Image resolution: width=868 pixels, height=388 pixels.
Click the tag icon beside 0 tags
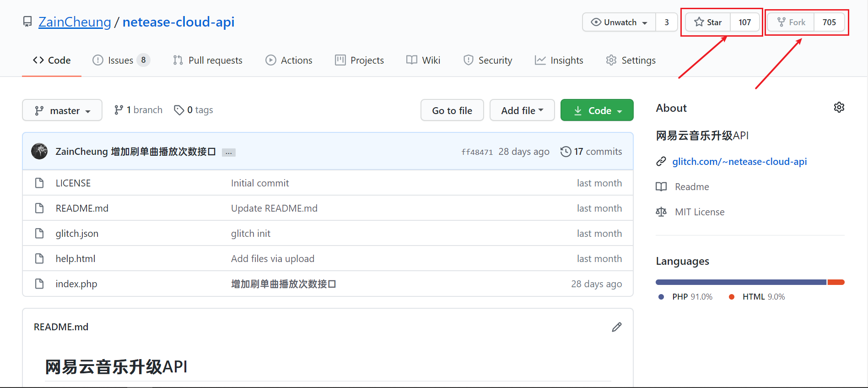pos(179,110)
